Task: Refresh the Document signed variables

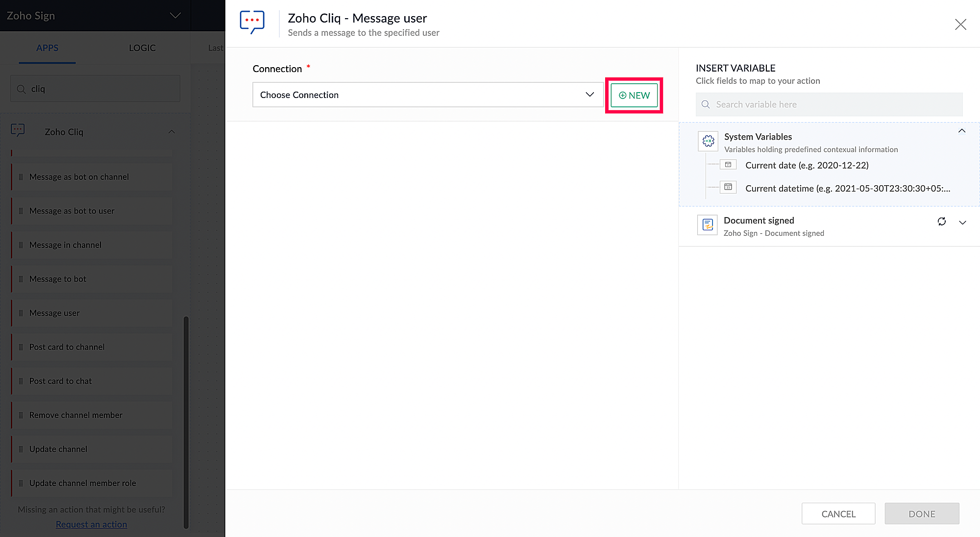Action: pyautogui.click(x=941, y=221)
